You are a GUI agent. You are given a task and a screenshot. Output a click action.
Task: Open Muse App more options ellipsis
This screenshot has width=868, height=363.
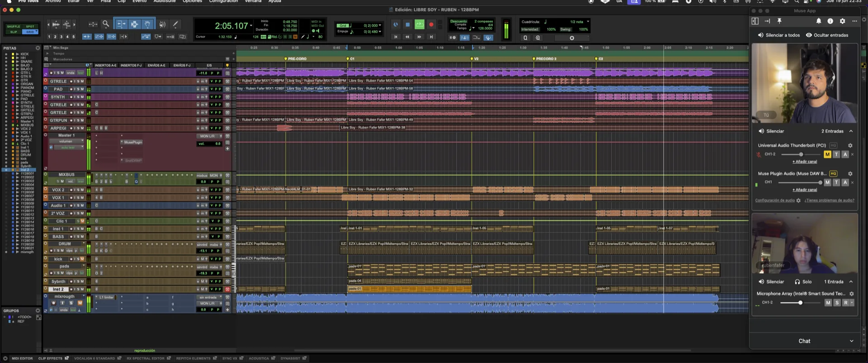coord(854,21)
